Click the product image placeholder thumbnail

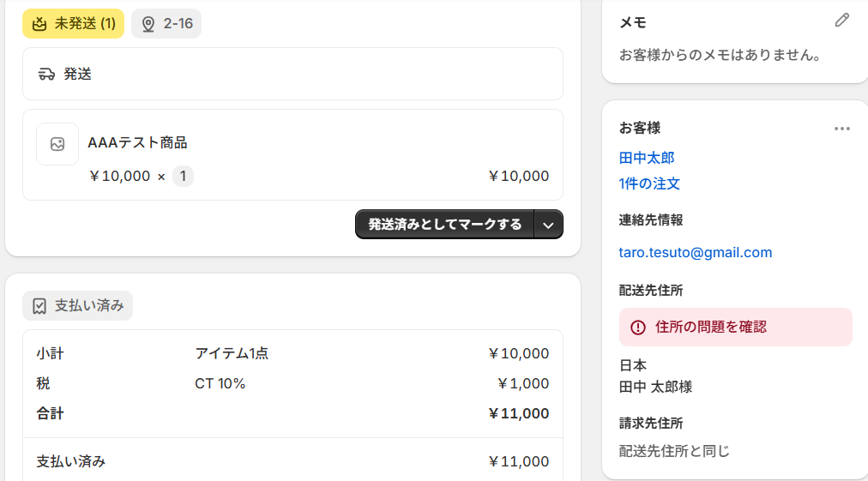(x=57, y=144)
